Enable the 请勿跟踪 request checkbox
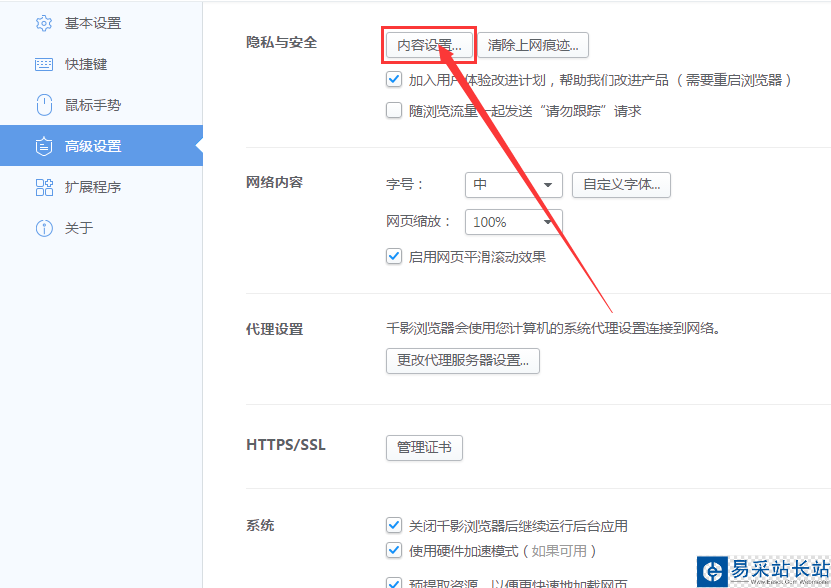 394,111
